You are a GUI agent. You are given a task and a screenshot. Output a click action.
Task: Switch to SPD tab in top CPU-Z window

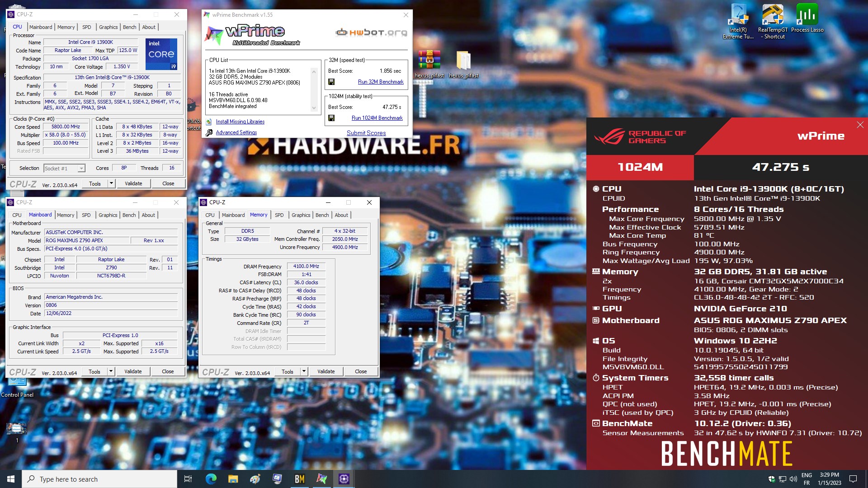[87, 27]
